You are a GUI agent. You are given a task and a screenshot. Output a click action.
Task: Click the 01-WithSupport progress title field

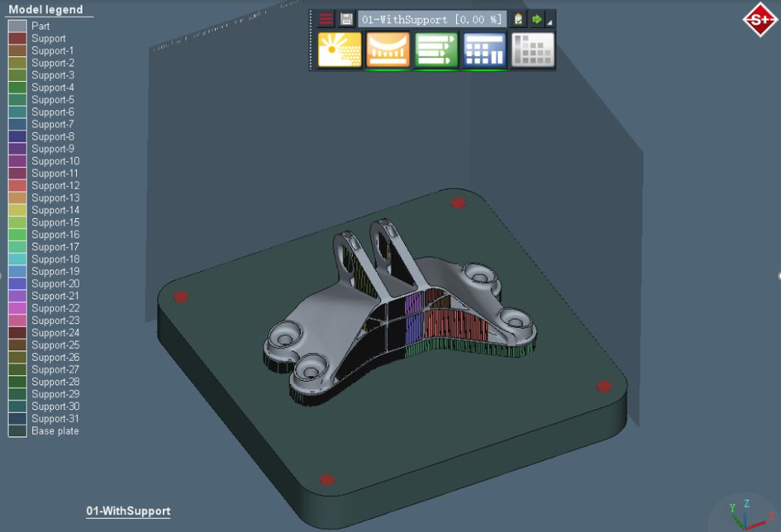432,19
